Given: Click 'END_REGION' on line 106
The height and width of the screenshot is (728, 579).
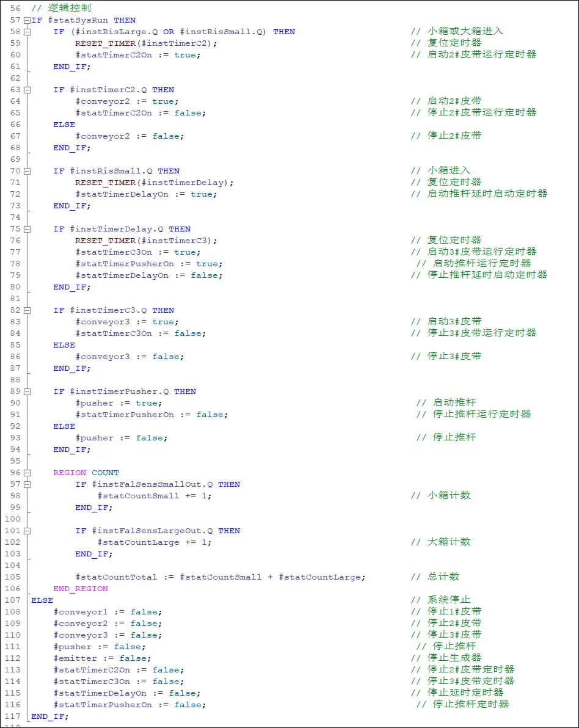Looking at the screenshot, I should click(81, 589).
